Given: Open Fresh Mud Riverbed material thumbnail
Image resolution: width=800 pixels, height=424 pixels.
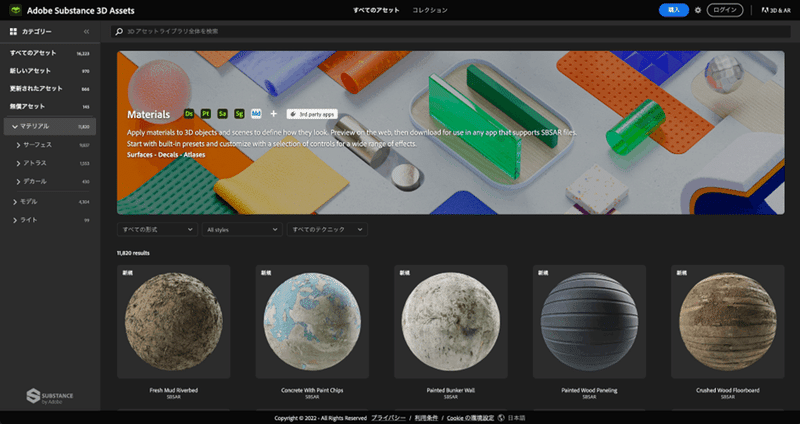Looking at the screenshot, I should pos(173,321).
